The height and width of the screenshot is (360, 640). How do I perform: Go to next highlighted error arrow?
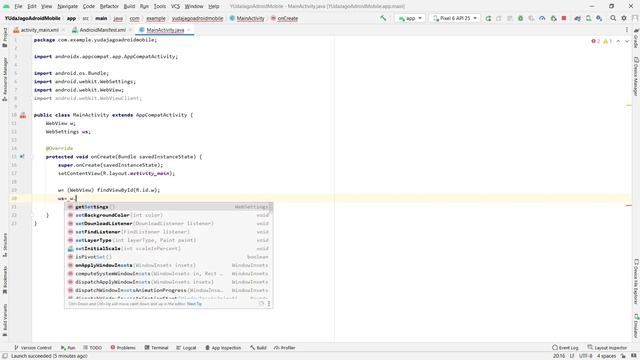[x=627, y=41]
